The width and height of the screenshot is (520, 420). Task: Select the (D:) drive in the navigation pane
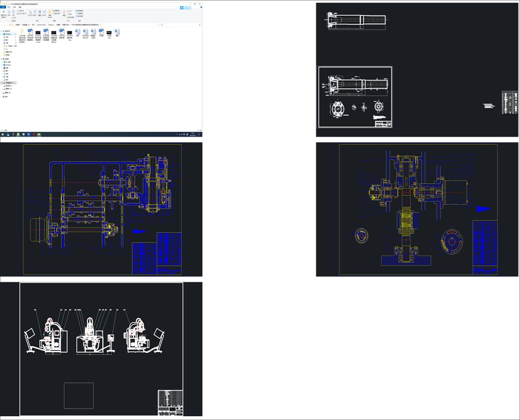pos(8,86)
